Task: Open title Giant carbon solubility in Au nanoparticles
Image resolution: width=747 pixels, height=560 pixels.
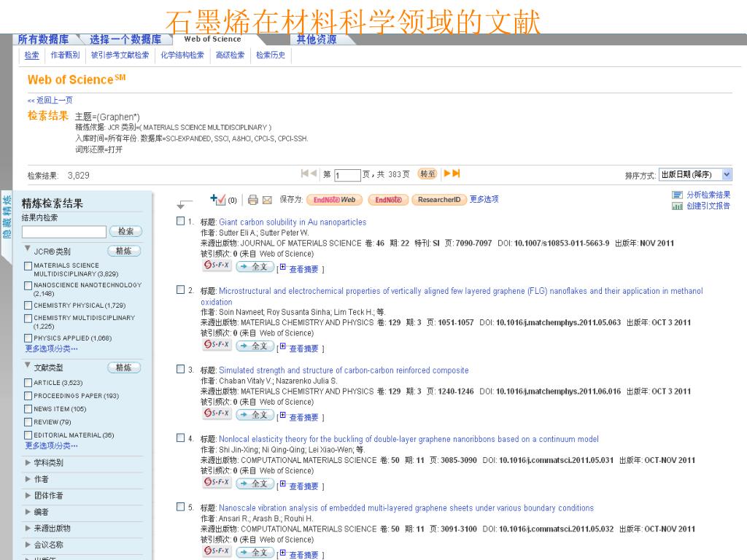Action: pyautogui.click(x=293, y=222)
